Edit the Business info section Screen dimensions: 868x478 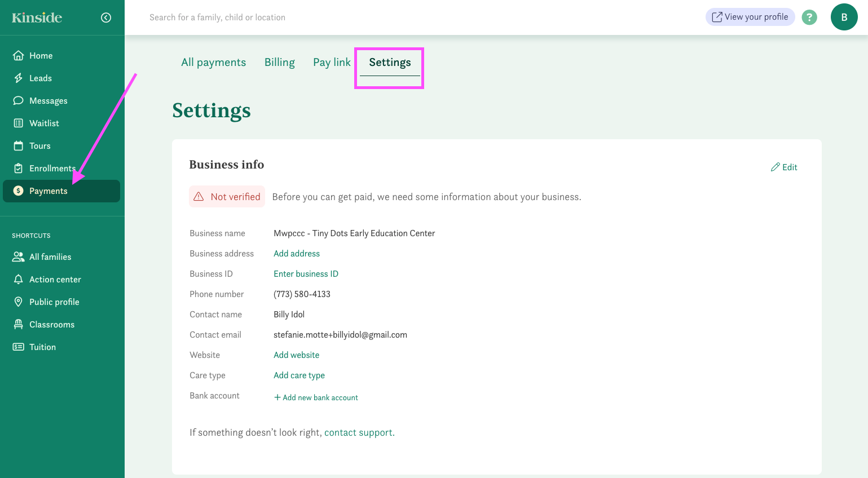point(784,167)
